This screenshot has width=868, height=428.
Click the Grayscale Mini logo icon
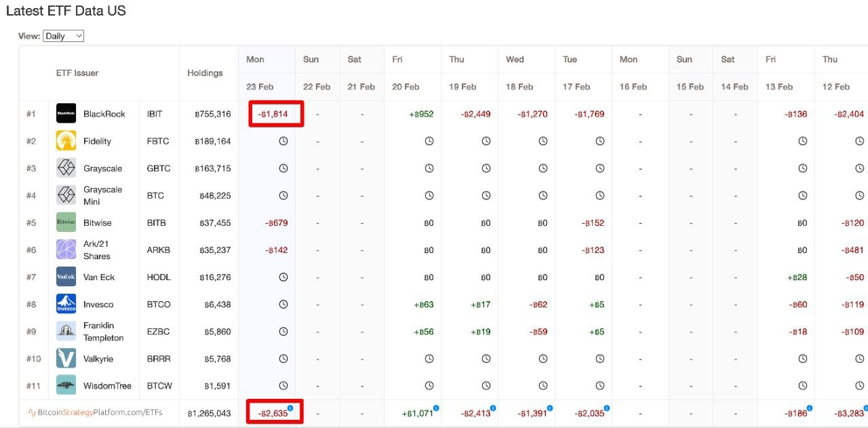tap(66, 195)
